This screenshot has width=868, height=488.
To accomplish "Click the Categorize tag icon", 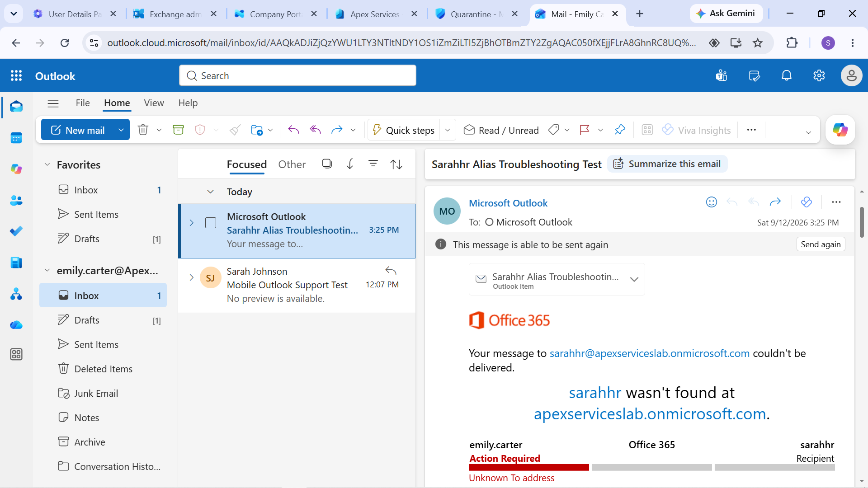I will tap(553, 130).
